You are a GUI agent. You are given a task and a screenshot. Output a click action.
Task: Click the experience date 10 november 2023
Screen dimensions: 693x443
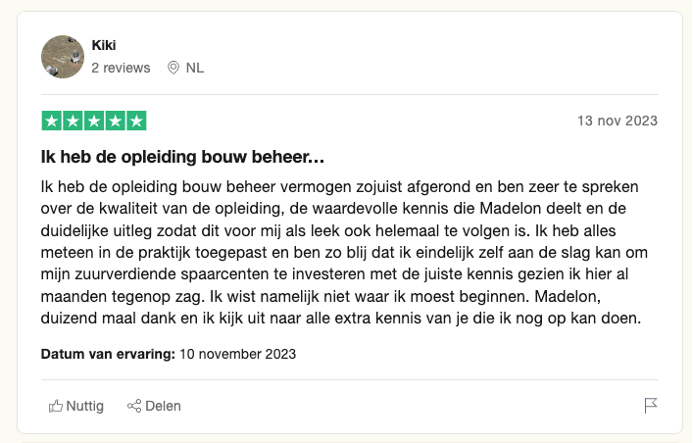tap(238, 354)
